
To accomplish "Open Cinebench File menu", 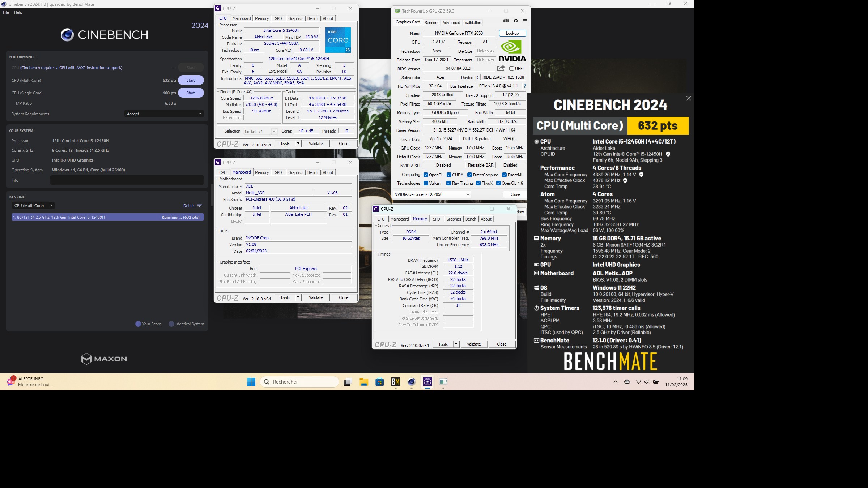I will click(6, 12).
